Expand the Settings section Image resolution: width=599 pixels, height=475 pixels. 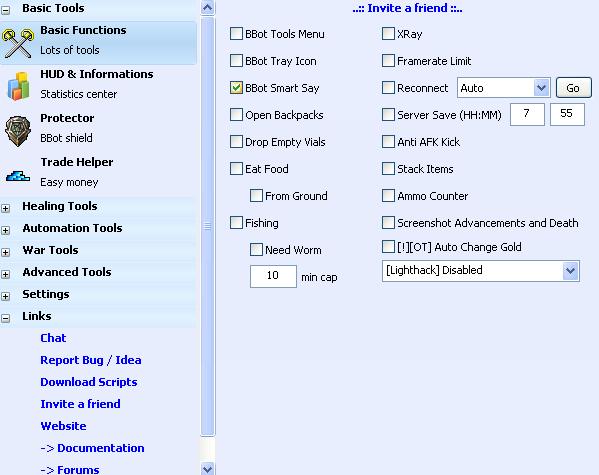pyautogui.click(x=6, y=296)
